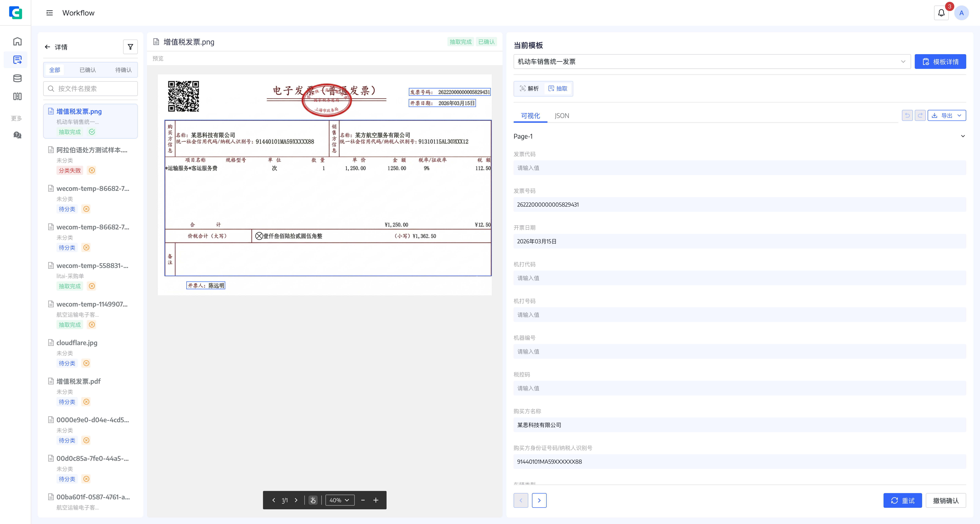The width and height of the screenshot is (980, 524).
Task: Click the orange status icon on wecom-temp-1149907
Action: (92, 324)
